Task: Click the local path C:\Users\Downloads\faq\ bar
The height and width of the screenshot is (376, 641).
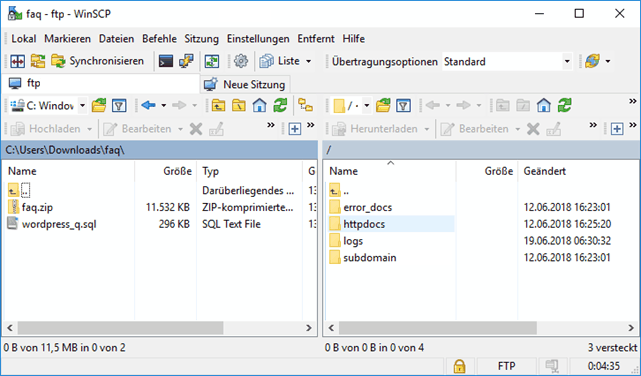Action: click(x=160, y=150)
